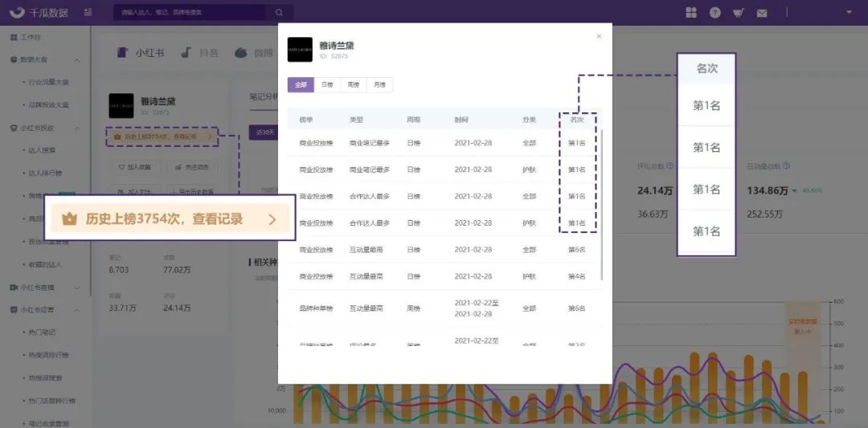
Task: Open the account dropdown caret at top right
Action: (x=850, y=12)
